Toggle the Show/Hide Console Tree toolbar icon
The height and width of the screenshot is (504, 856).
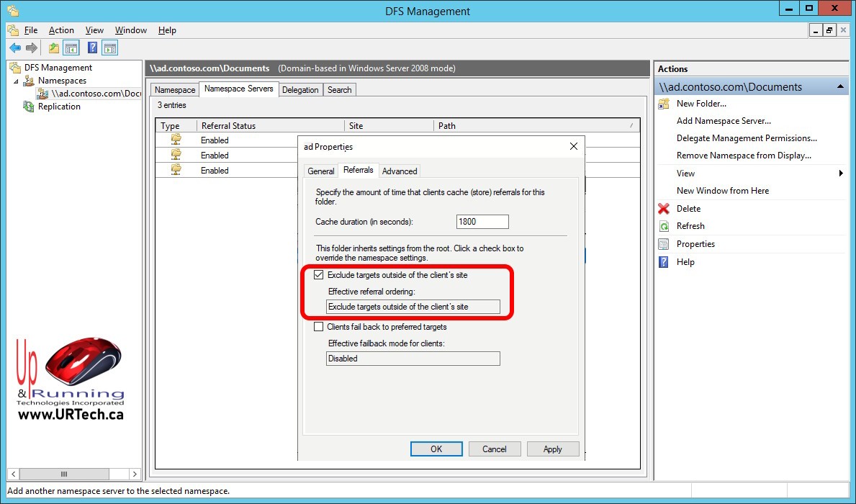[x=71, y=48]
